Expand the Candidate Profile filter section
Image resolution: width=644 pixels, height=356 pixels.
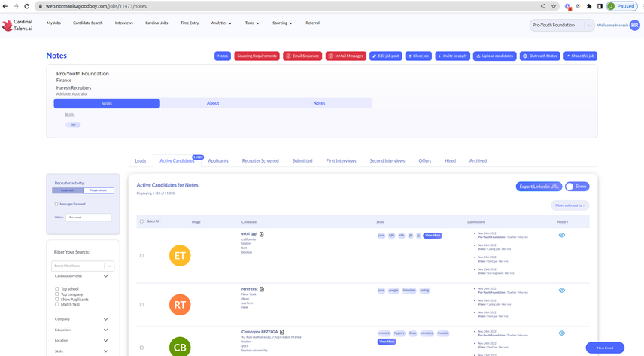[x=105, y=276]
